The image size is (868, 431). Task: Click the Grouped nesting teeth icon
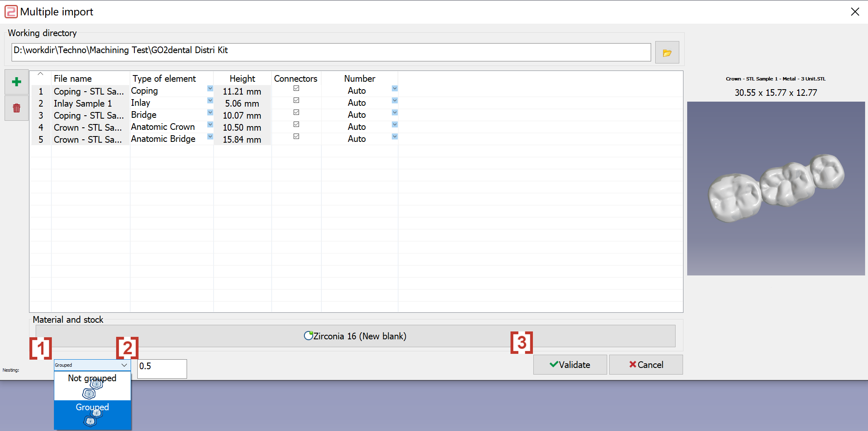tap(92, 417)
